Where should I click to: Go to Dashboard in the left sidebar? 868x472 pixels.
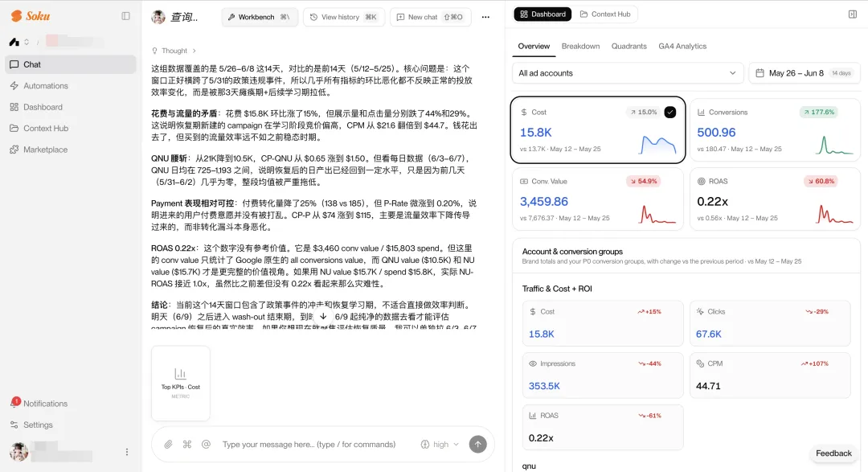(x=70, y=107)
